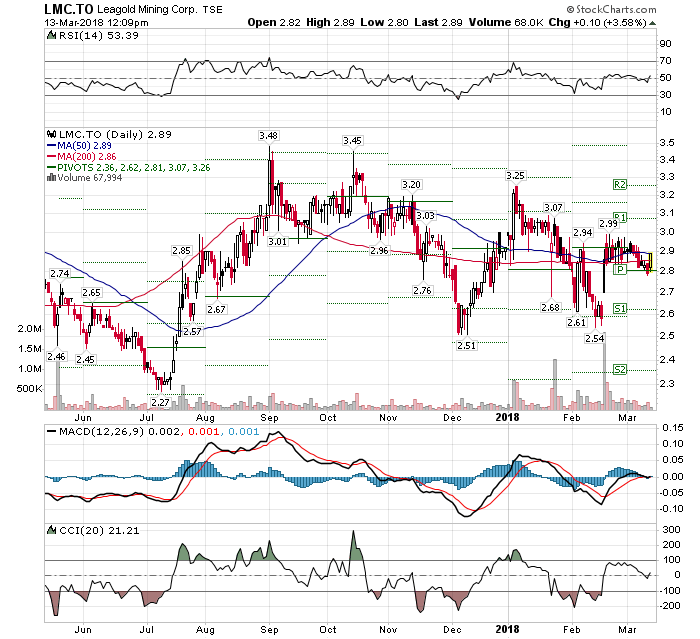The height and width of the screenshot is (639, 700).
Task: Click the 3.07 price label
Action: point(553,208)
